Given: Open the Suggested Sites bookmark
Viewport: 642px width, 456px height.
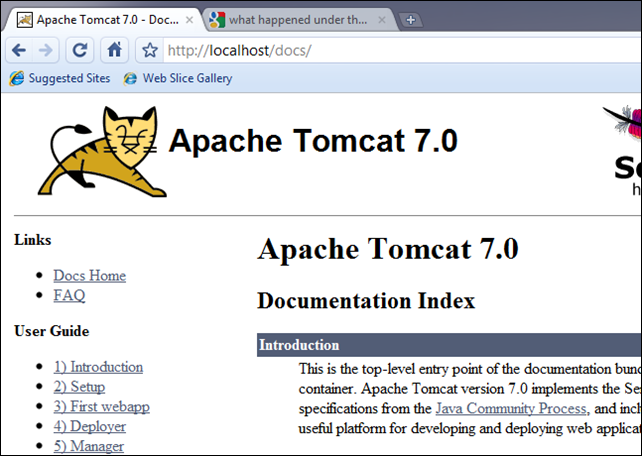Looking at the screenshot, I should click(60, 78).
